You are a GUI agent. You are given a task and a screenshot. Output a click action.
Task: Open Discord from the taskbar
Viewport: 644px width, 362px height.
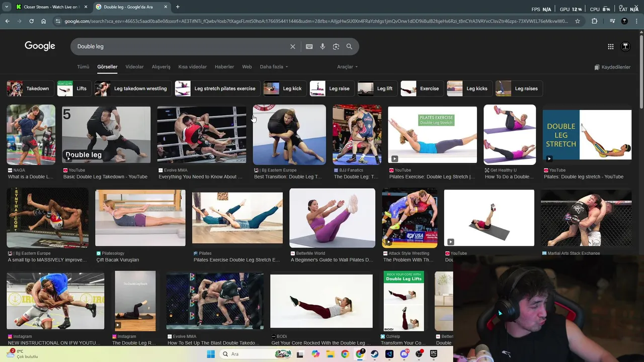(404, 354)
